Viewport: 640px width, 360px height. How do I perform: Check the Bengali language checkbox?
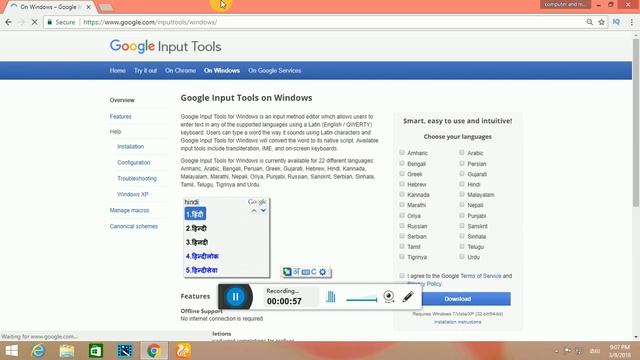click(x=402, y=163)
